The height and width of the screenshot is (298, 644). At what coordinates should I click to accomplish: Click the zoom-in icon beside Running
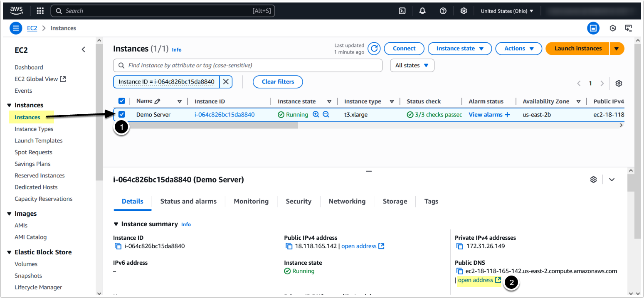pyautogui.click(x=316, y=114)
